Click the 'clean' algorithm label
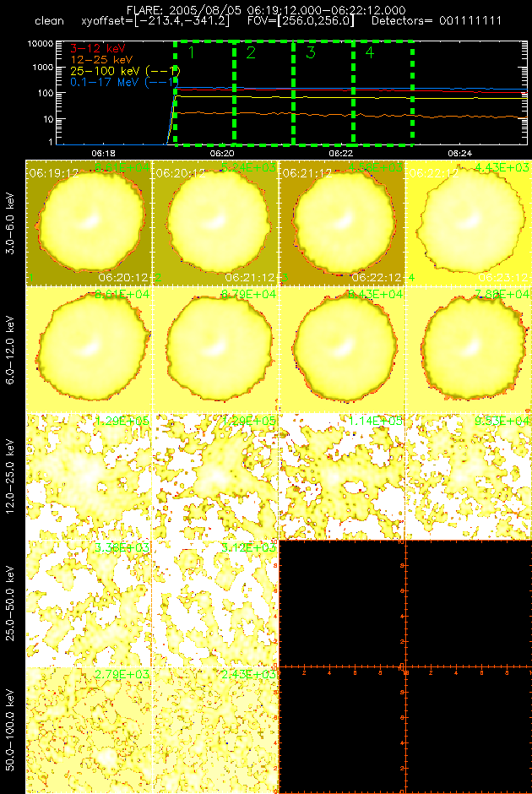 click(x=50, y=21)
